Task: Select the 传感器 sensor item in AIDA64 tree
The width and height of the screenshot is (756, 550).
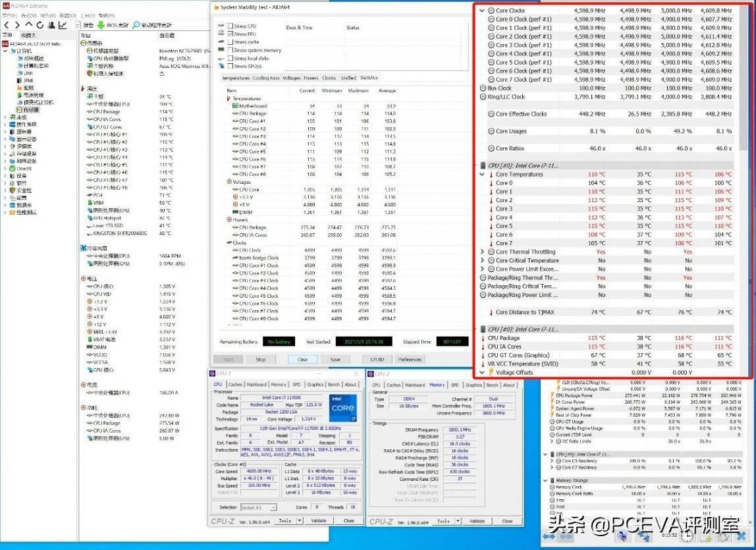Action: 28,110
